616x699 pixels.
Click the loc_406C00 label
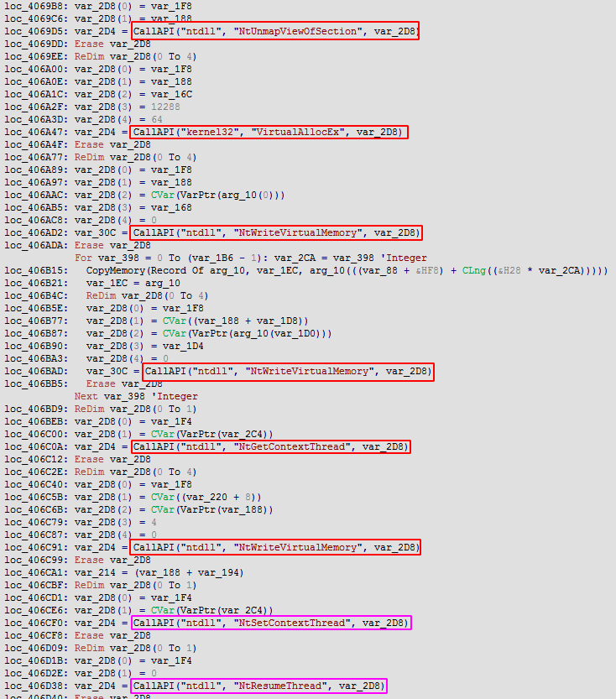[x=36, y=434]
